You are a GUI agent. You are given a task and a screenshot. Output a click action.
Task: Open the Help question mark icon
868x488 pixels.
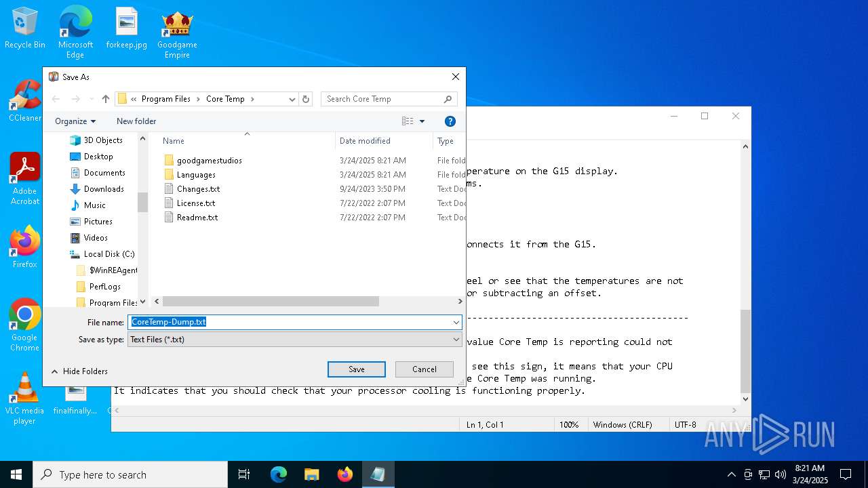pyautogui.click(x=450, y=121)
